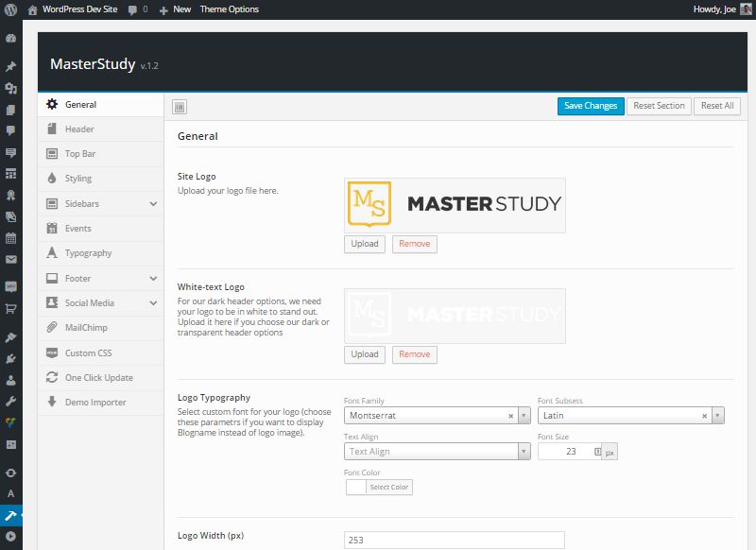Open the Text Align dropdown
Viewport: 756px width, 550px height.
point(438,452)
